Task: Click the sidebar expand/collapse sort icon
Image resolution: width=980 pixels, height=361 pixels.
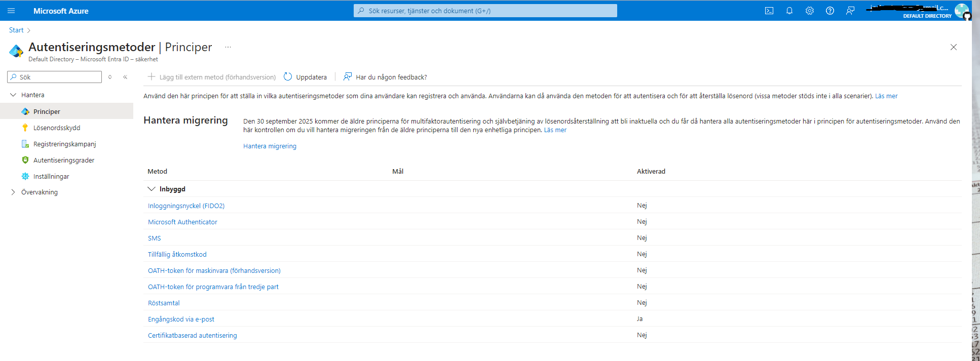Action: pyautogui.click(x=110, y=77)
